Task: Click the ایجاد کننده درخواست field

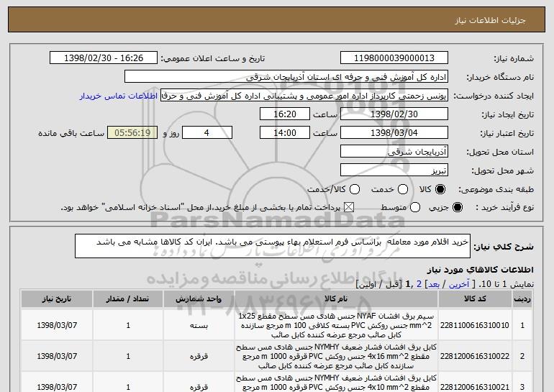Action: point(304,96)
